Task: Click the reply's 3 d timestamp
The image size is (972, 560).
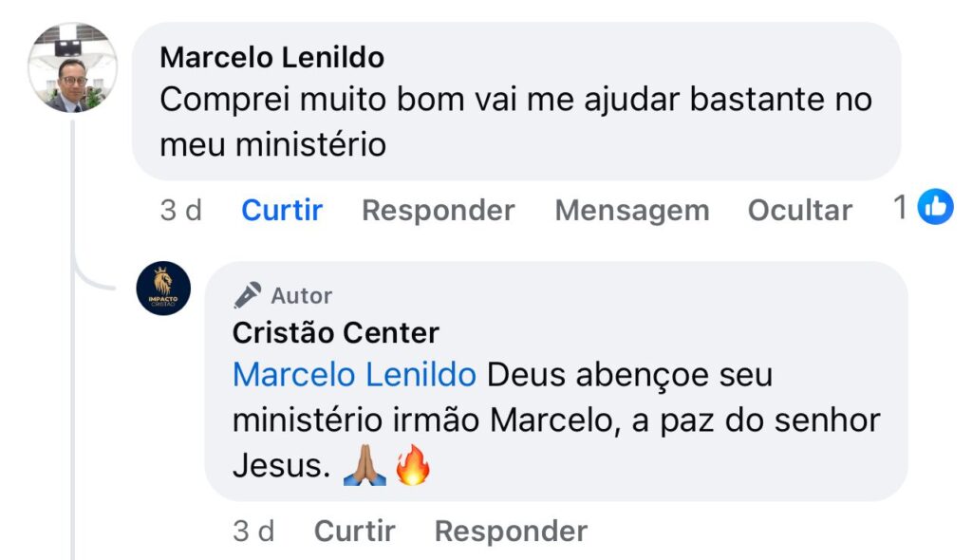Action: pos(253,531)
